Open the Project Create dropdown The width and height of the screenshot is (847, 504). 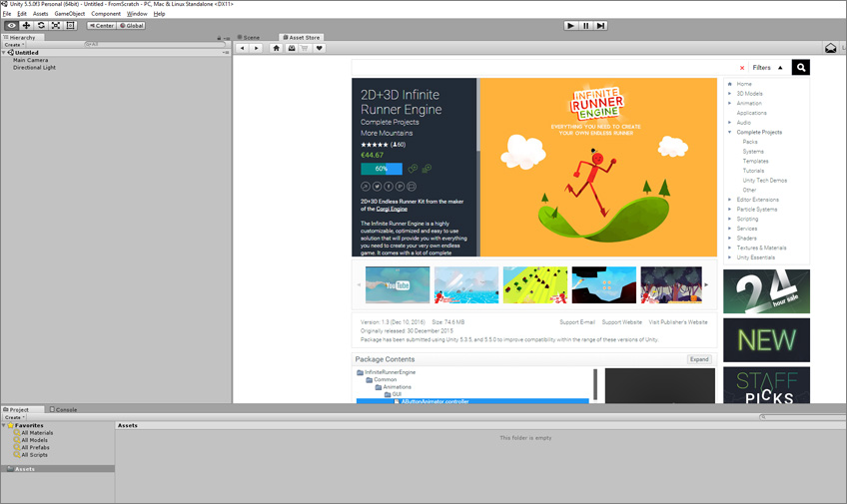[x=14, y=417]
